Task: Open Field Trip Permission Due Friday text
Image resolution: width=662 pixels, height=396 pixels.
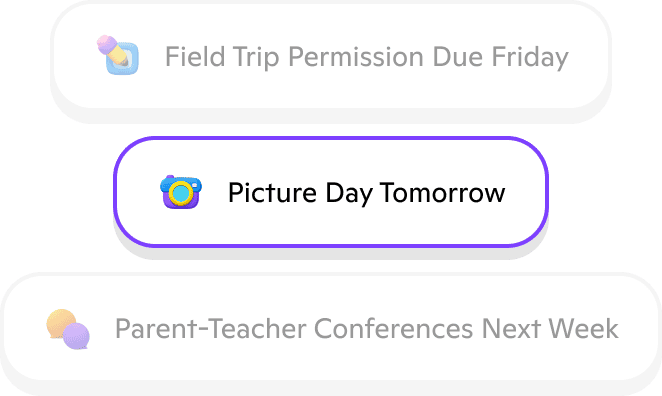Action: click(x=366, y=57)
